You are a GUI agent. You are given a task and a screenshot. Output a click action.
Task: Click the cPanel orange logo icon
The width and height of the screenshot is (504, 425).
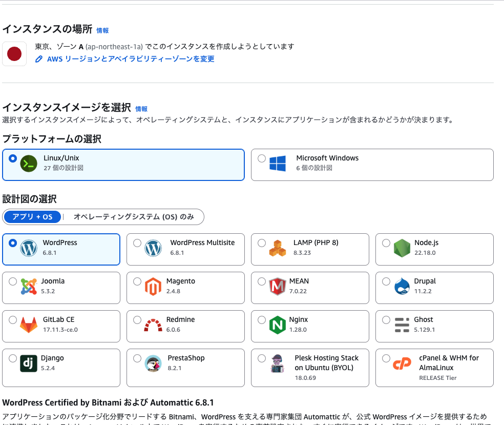(x=402, y=364)
